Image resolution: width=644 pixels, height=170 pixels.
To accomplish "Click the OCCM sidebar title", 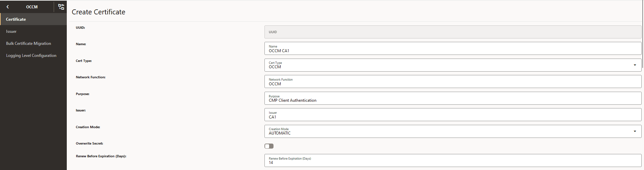I will [x=32, y=7].
